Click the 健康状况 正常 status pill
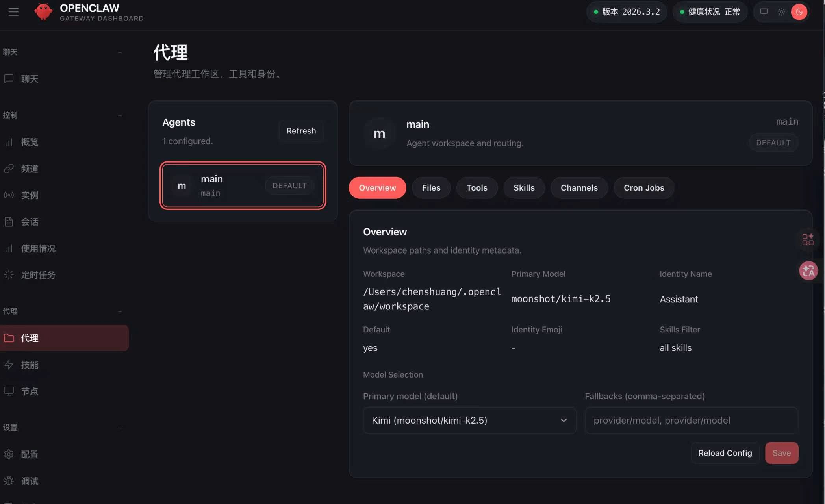This screenshot has width=825, height=504. (x=710, y=12)
